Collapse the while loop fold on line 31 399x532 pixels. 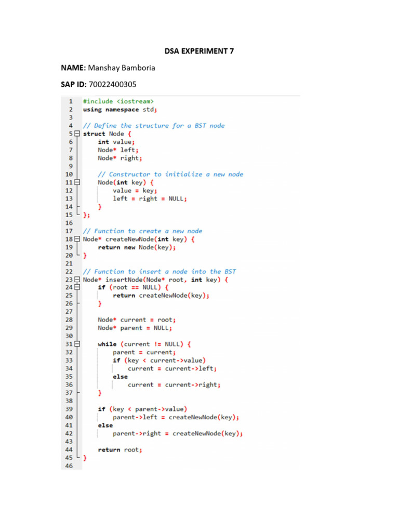[77, 344]
